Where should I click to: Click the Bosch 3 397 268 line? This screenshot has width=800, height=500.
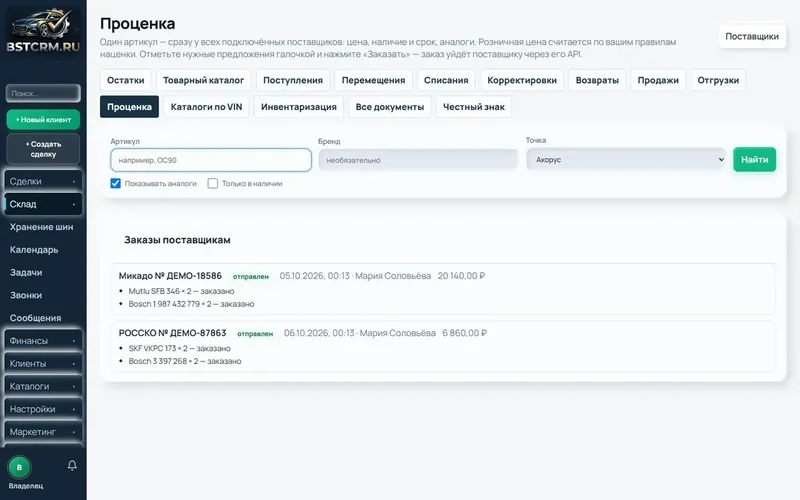(185, 361)
